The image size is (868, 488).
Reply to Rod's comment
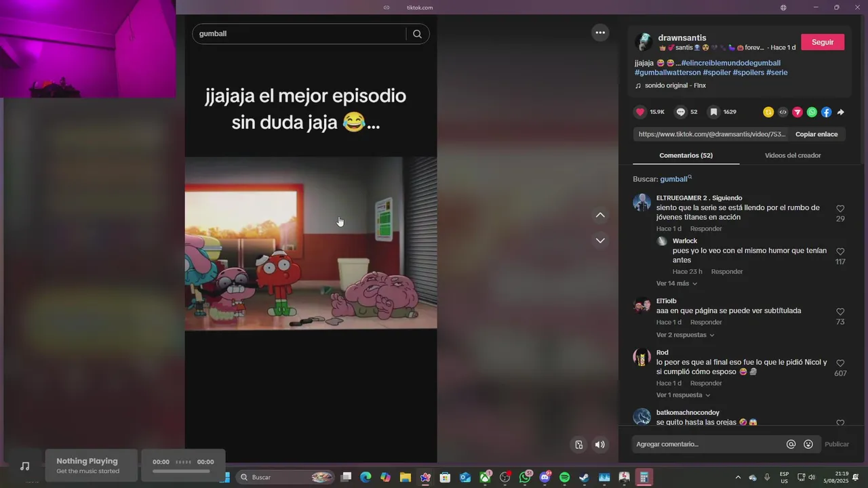pos(706,384)
